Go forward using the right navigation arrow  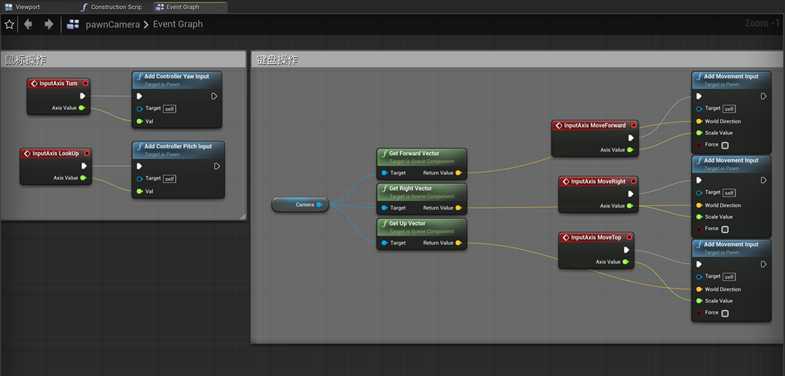[49, 24]
